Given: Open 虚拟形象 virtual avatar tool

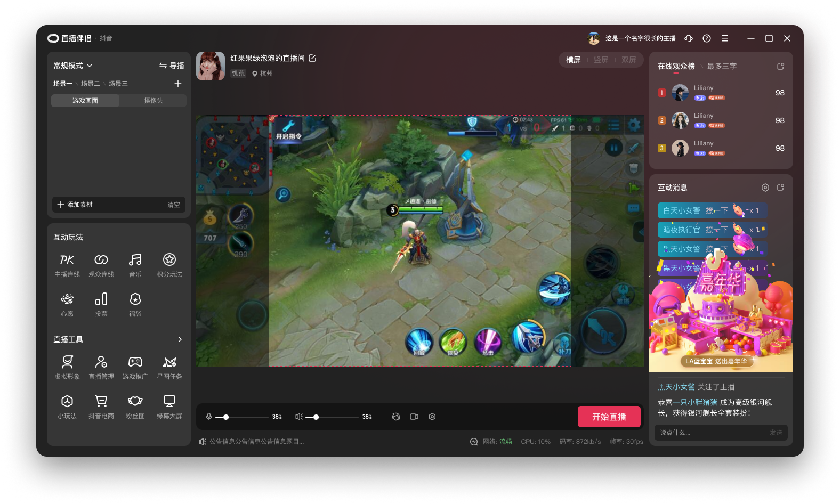Looking at the screenshot, I should [x=67, y=368].
